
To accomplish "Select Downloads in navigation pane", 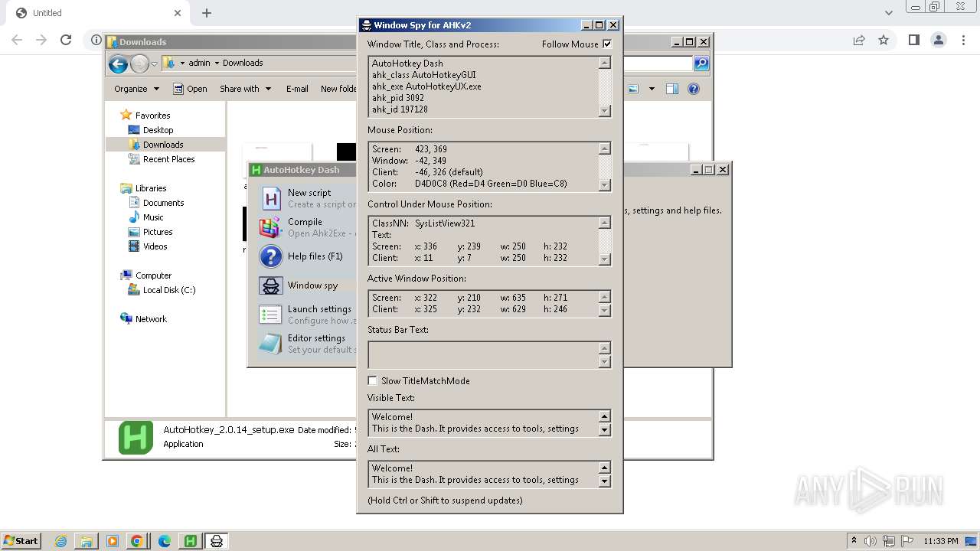I will [x=163, y=145].
